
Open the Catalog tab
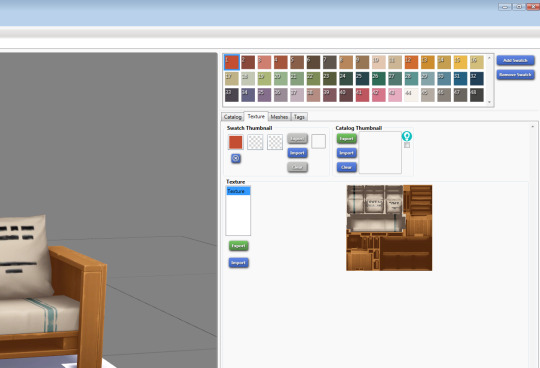pyautogui.click(x=232, y=117)
